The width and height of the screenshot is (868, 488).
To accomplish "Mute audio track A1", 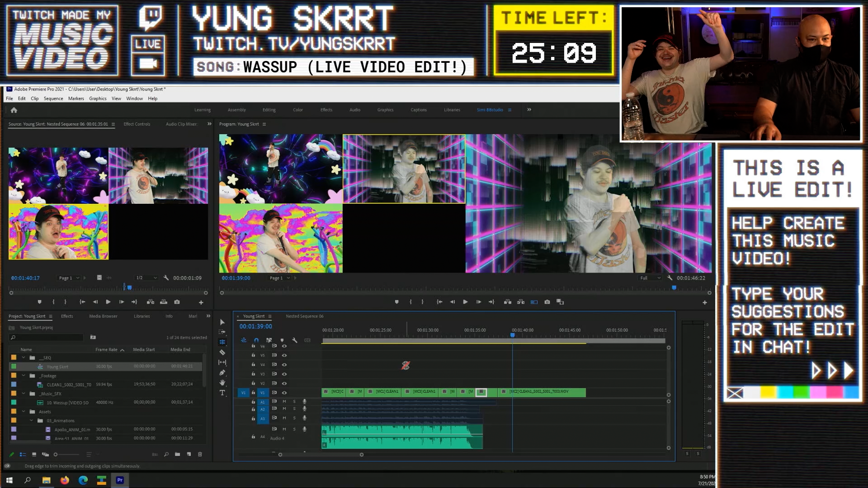I will 284,401.
